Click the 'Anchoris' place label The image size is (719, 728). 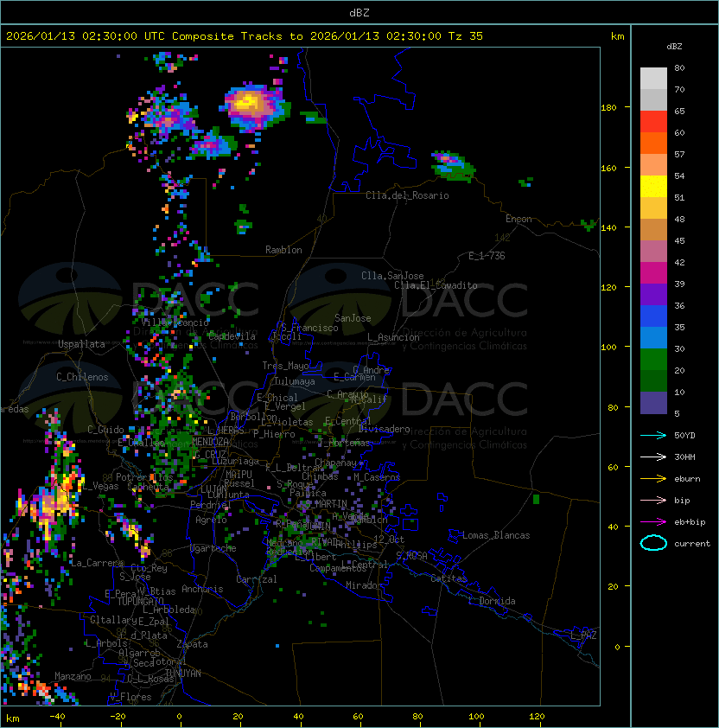click(x=202, y=589)
